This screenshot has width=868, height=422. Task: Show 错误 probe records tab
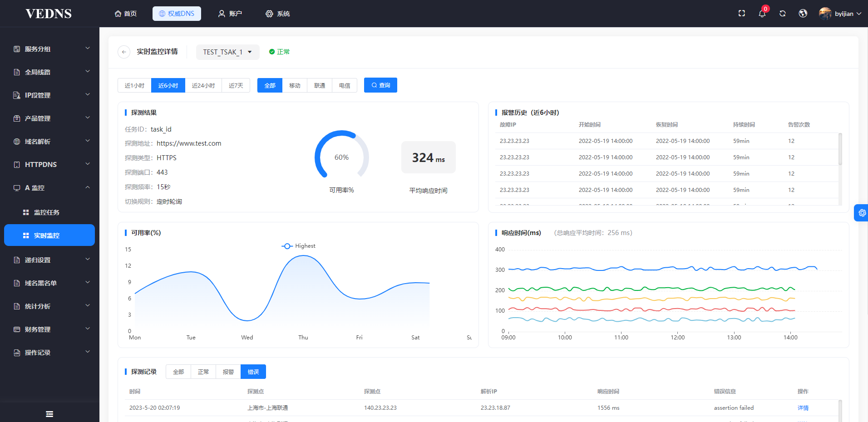(x=253, y=372)
